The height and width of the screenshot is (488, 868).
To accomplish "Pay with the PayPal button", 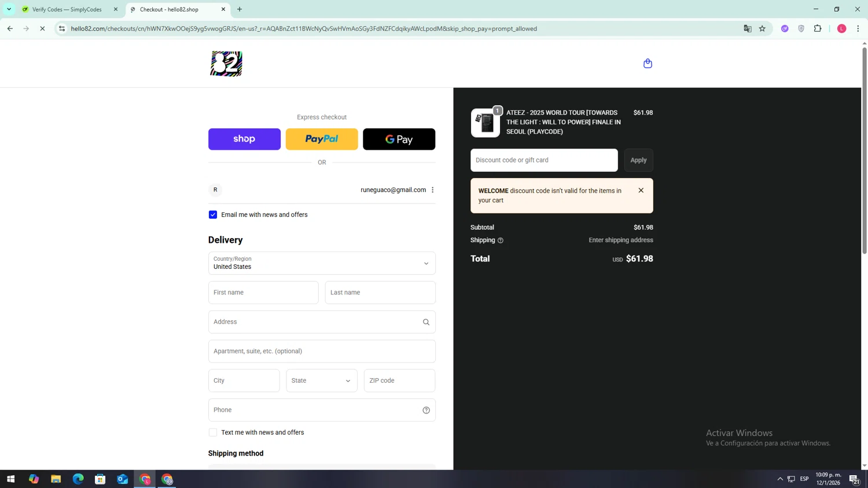I will click(x=322, y=139).
